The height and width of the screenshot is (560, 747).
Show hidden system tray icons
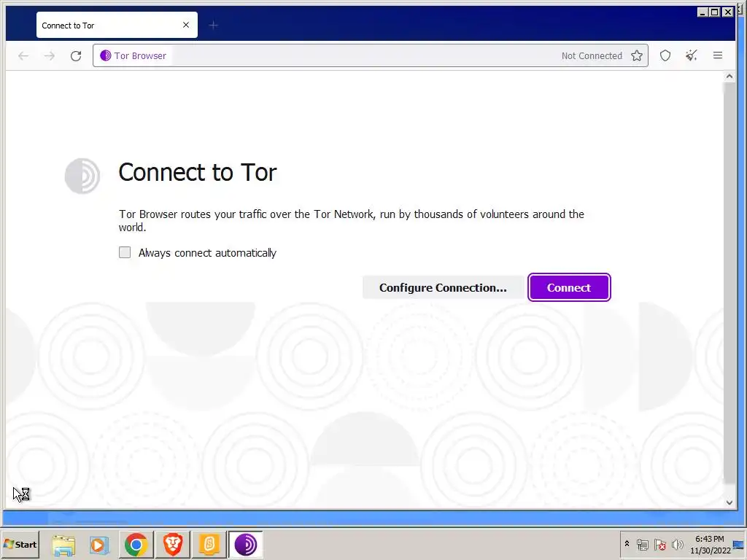(x=627, y=544)
